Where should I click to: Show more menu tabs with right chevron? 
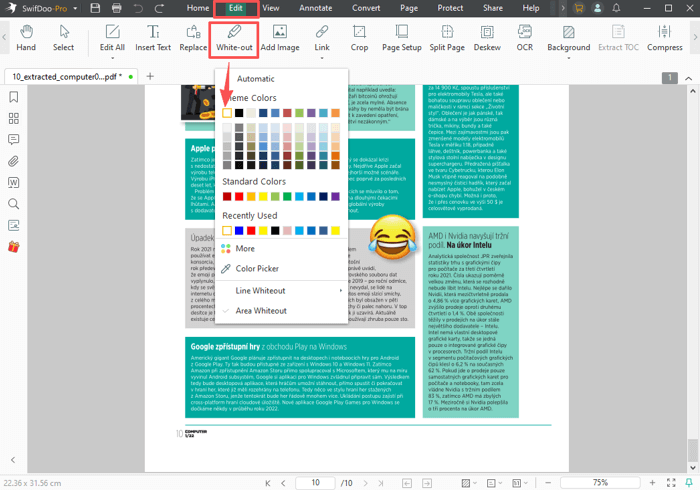pos(563,8)
